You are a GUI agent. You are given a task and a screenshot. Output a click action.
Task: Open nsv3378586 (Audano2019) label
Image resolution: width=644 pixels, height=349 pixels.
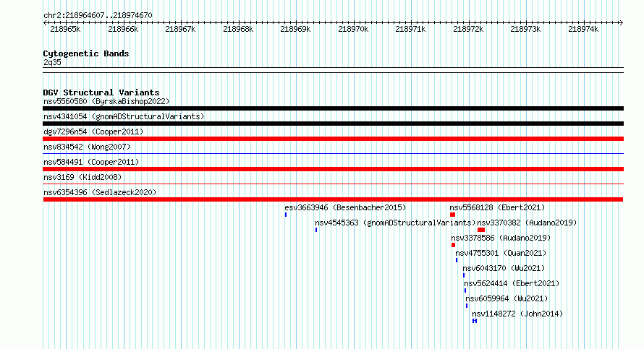(x=501, y=238)
